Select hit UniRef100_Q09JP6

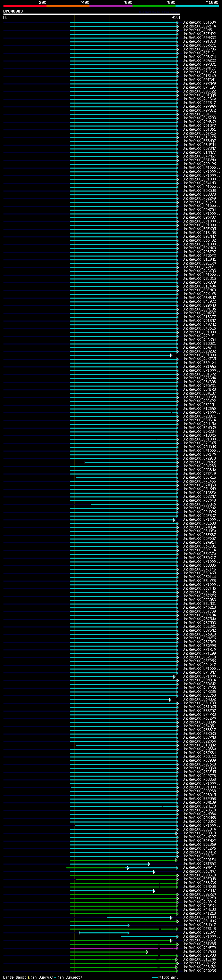pos(199,164)
